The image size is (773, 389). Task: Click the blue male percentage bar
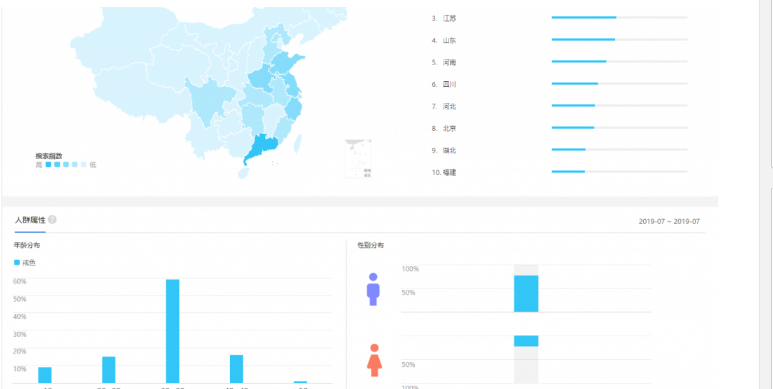tap(526, 293)
